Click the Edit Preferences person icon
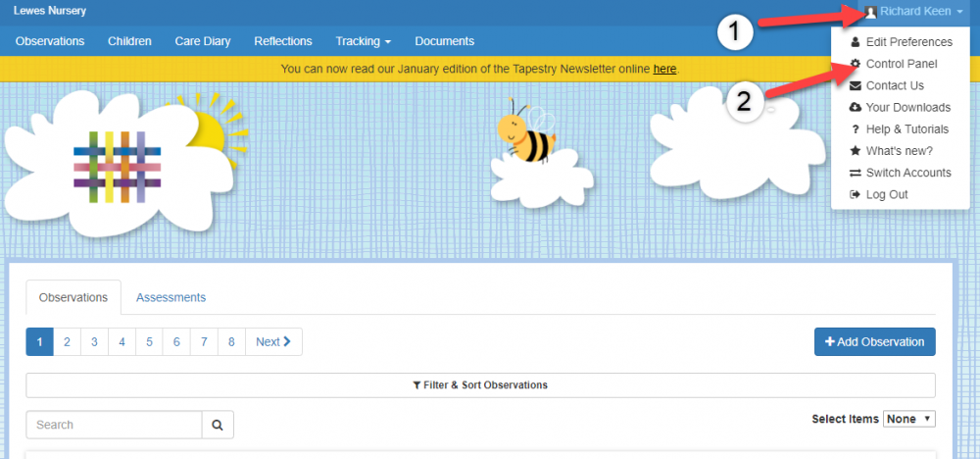 click(855, 42)
